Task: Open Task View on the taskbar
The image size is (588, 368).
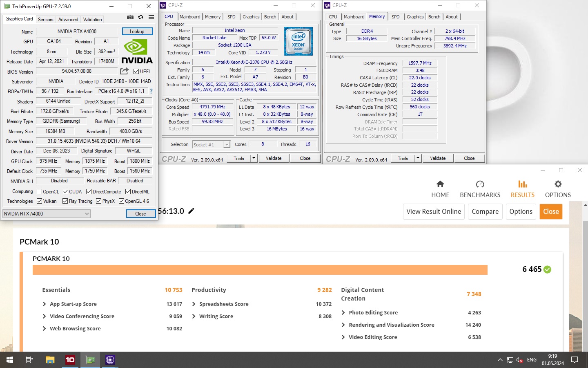Action: coord(29,360)
